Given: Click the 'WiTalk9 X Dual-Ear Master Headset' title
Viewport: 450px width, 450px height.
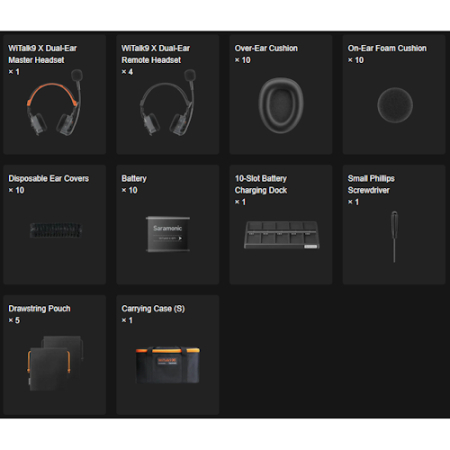Looking at the screenshot, I should (x=42, y=54).
